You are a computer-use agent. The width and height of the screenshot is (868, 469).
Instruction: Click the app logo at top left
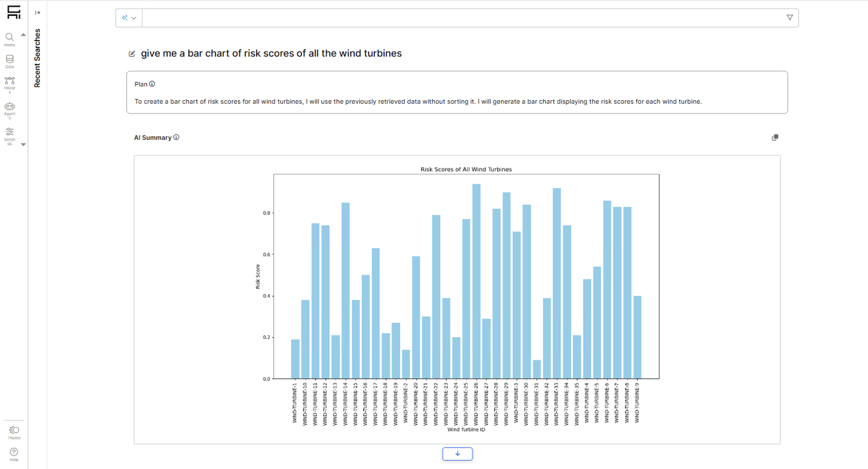(x=14, y=12)
